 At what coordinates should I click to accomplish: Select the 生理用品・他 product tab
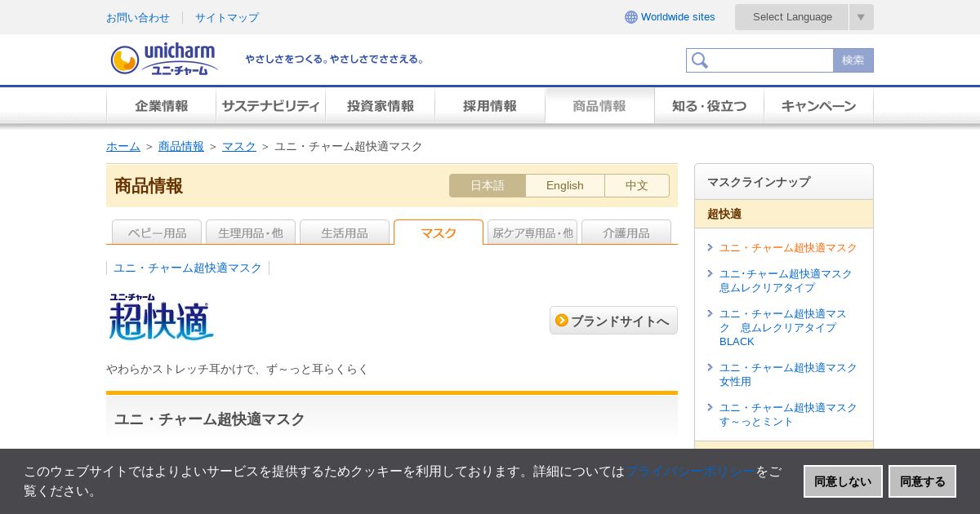[x=251, y=233]
